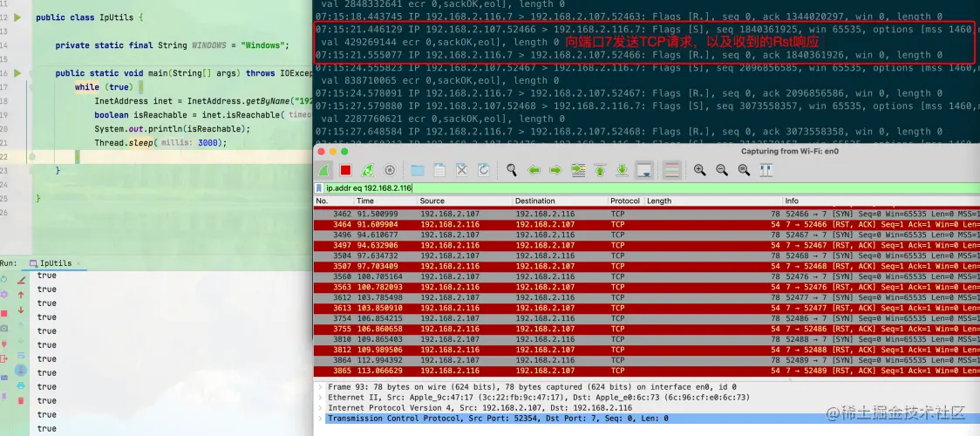Open Wireshark capture options gear icon
This screenshot has height=436, width=980.
[390, 170]
